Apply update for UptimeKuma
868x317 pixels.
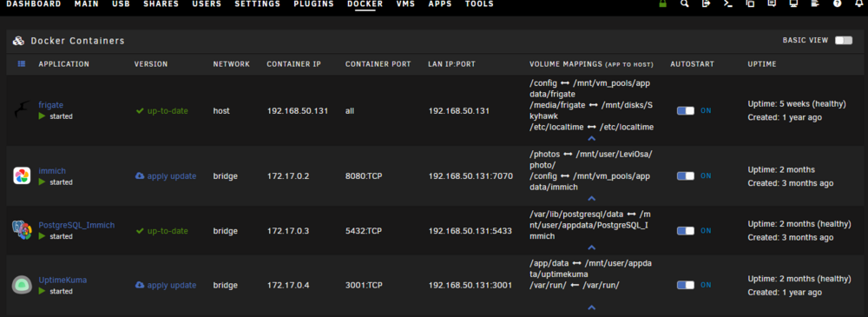[x=166, y=286]
